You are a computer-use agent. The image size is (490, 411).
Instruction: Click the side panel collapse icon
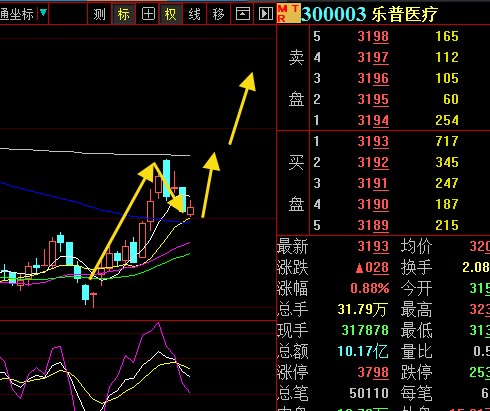tap(266, 14)
